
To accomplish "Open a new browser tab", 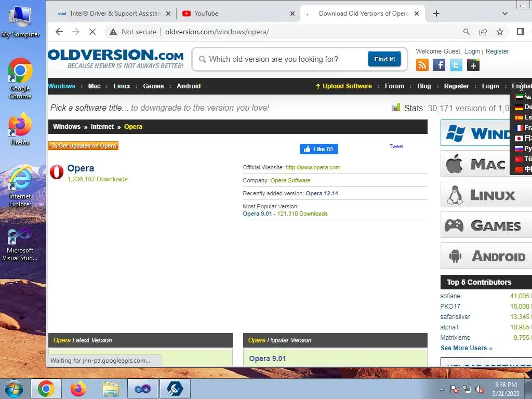I will [x=436, y=14].
